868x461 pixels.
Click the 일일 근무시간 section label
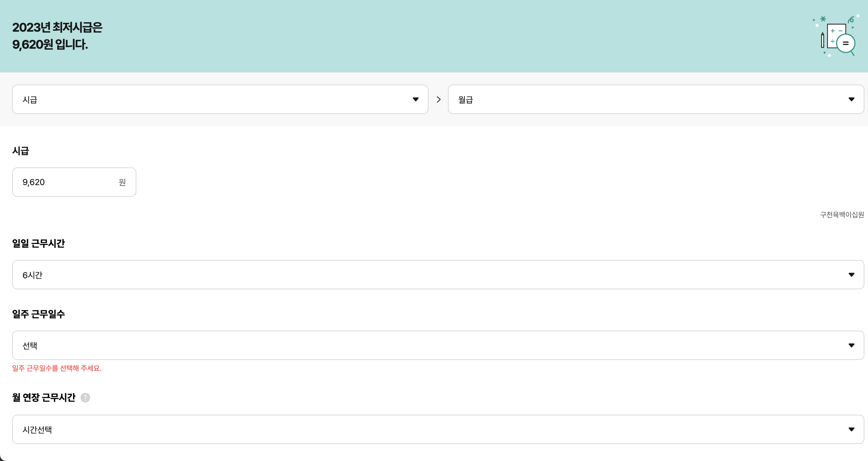click(x=38, y=244)
